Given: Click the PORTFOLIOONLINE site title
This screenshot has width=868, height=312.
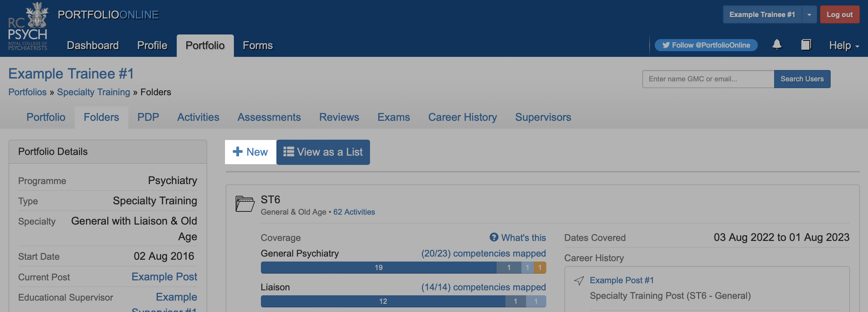Looking at the screenshot, I should click(x=108, y=15).
